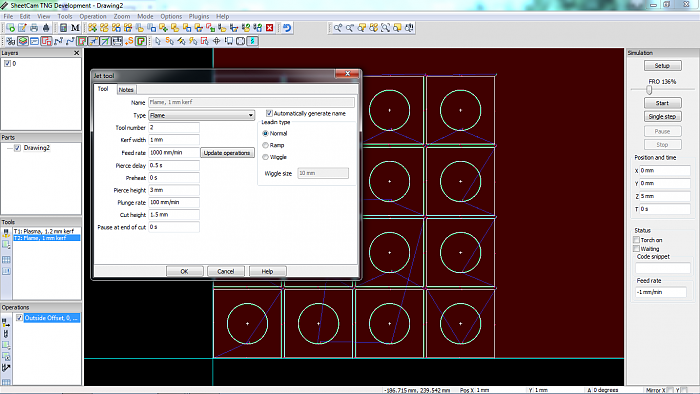
Task: Click the zoom out magnifier icon
Action: point(350,28)
